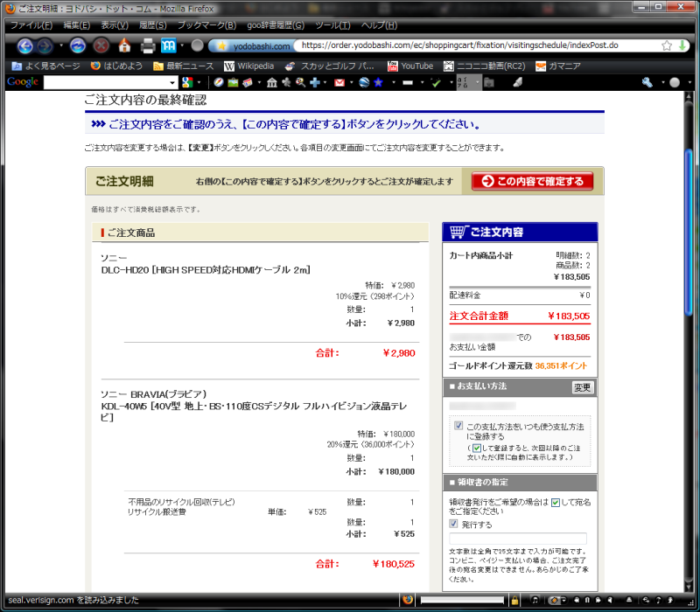The width and height of the screenshot is (700, 612).
Task: Open the ファイル(F) menu
Action: [x=31, y=25]
